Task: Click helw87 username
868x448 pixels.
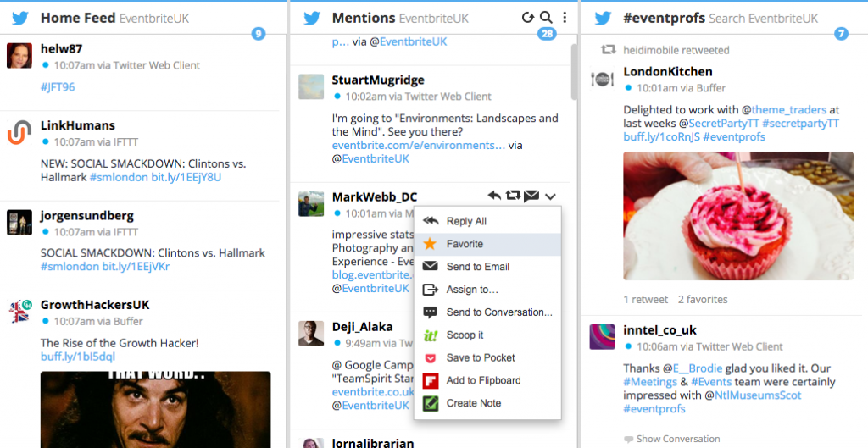Action: (x=61, y=48)
